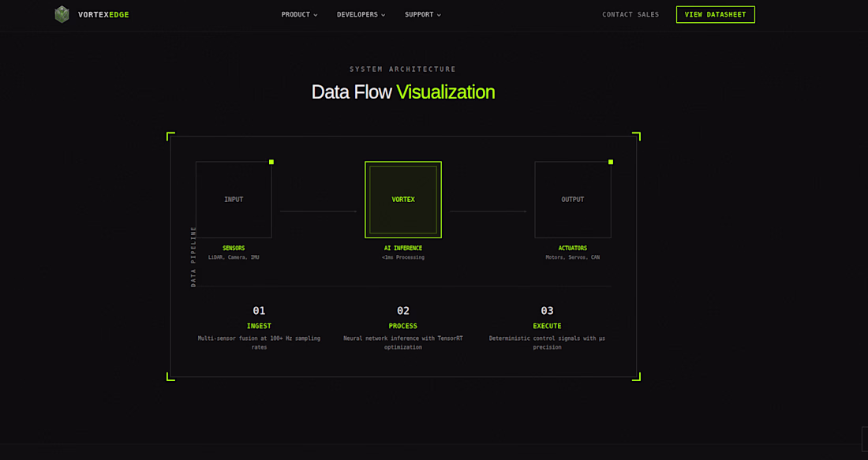The width and height of the screenshot is (868, 460).
Task: Open the PRODUCT menu
Action: pos(300,15)
